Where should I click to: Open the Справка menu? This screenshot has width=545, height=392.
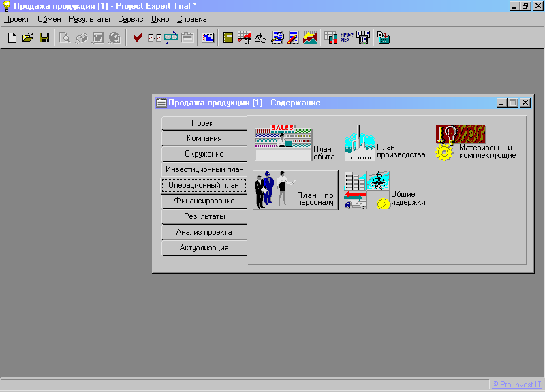tap(192, 20)
